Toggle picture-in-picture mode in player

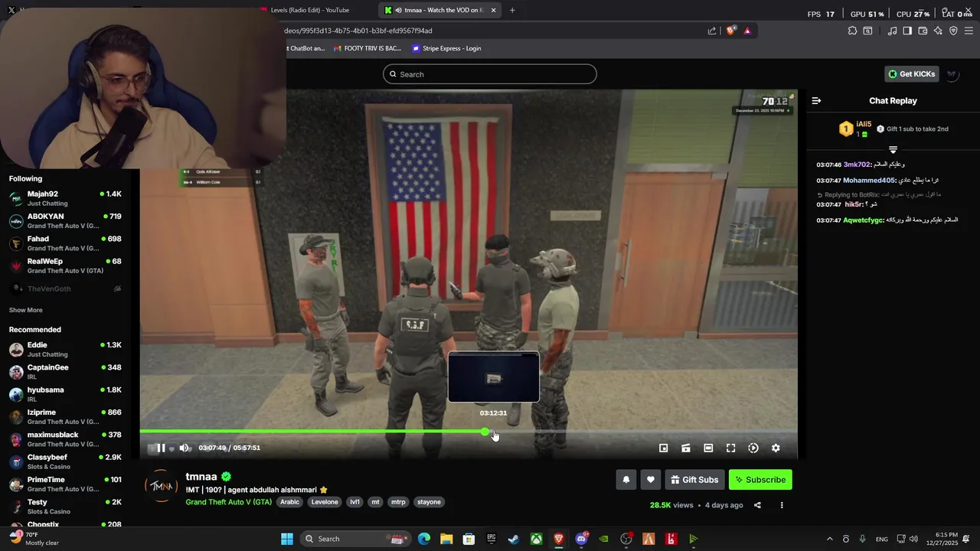[x=664, y=448]
